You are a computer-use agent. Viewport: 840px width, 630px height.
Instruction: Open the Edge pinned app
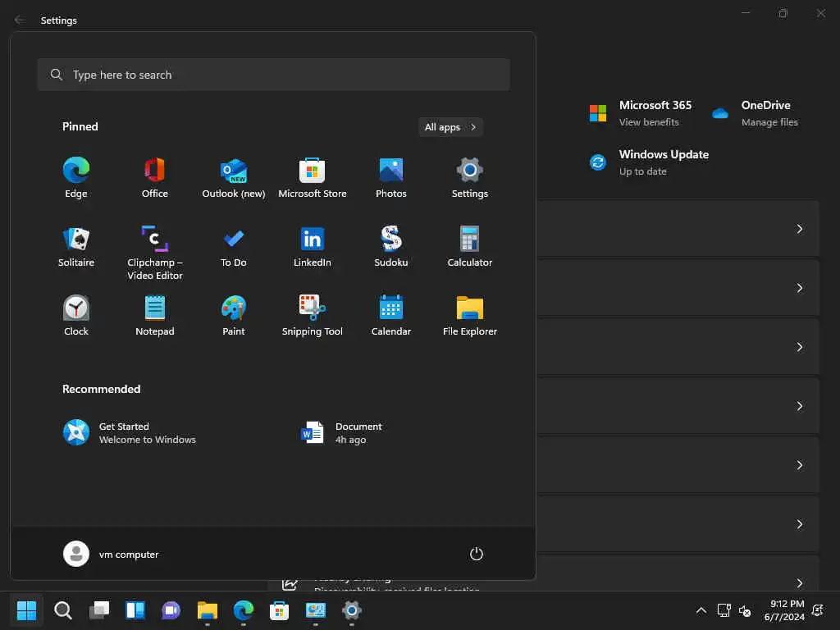click(76, 178)
